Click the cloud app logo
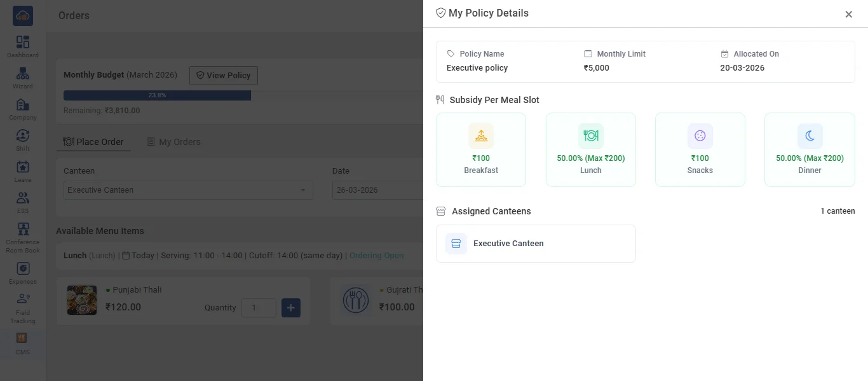 (23, 16)
